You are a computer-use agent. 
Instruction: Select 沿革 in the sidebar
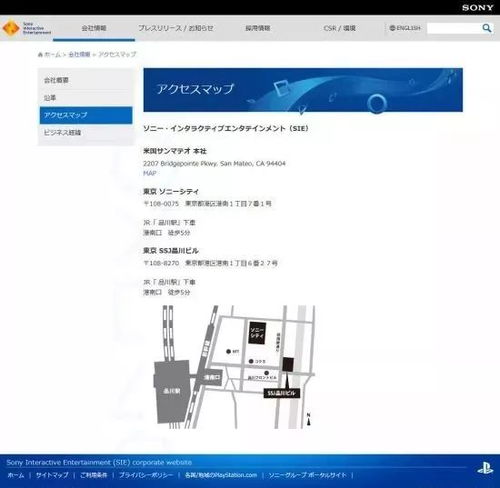(x=86, y=98)
